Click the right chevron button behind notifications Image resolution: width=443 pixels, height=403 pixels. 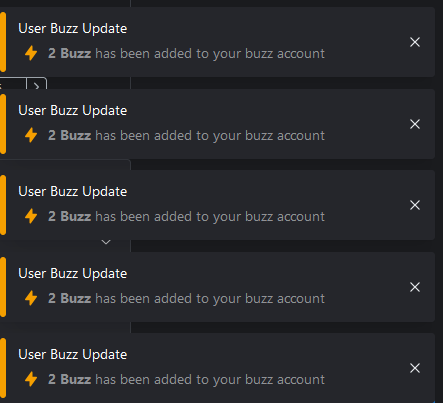(36, 84)
